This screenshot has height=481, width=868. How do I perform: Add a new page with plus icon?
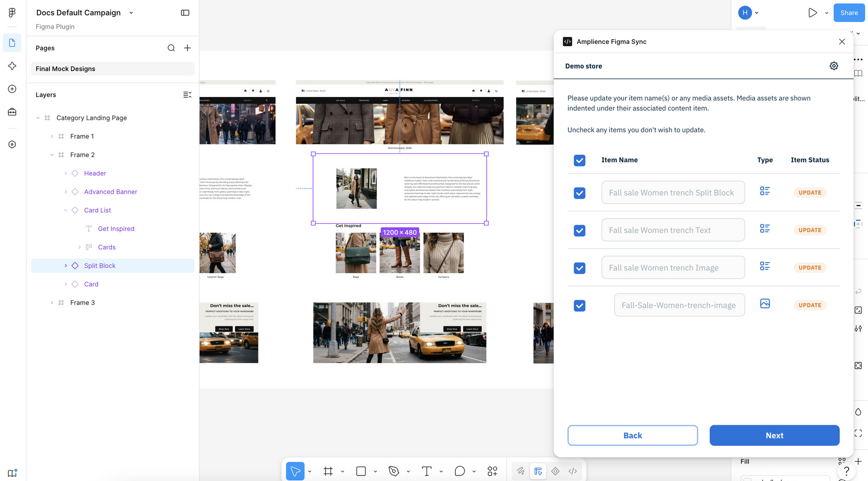coord(187,48)
